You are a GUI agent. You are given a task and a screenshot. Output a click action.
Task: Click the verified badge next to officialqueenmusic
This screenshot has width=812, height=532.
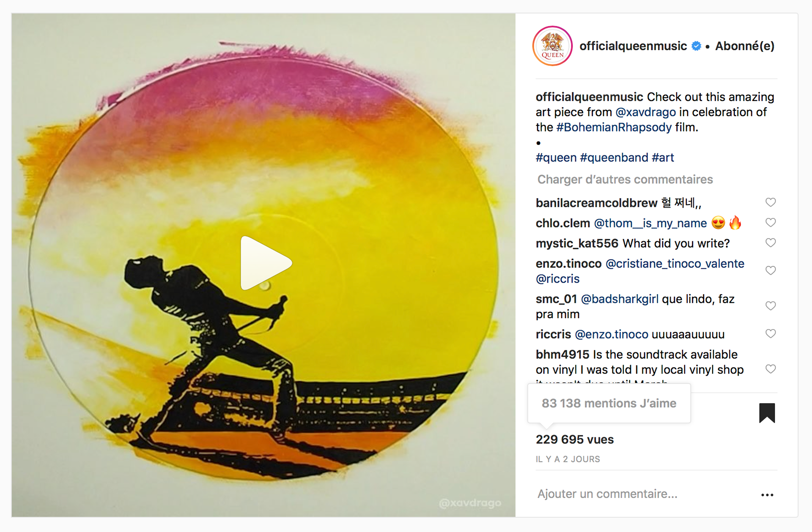tap(696, 46)
